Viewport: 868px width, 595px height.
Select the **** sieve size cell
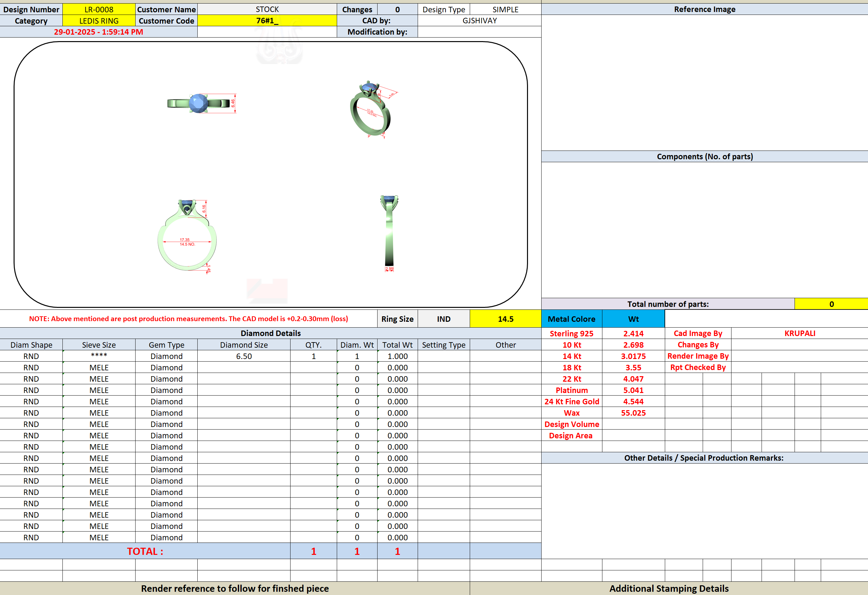[99, 356]
